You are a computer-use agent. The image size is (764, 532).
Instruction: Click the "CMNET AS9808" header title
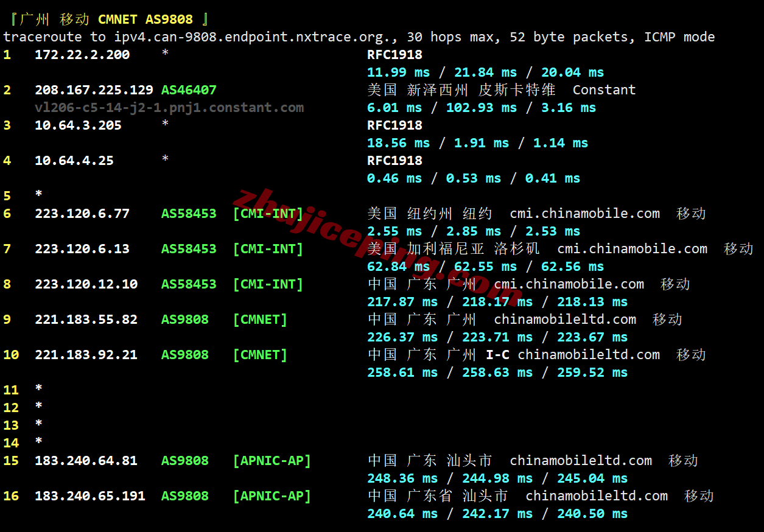145,19
